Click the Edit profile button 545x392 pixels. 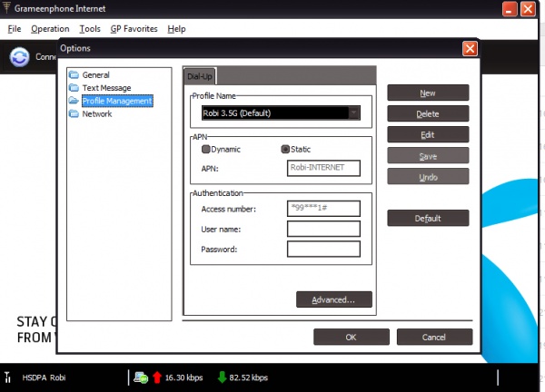(428, 134)
